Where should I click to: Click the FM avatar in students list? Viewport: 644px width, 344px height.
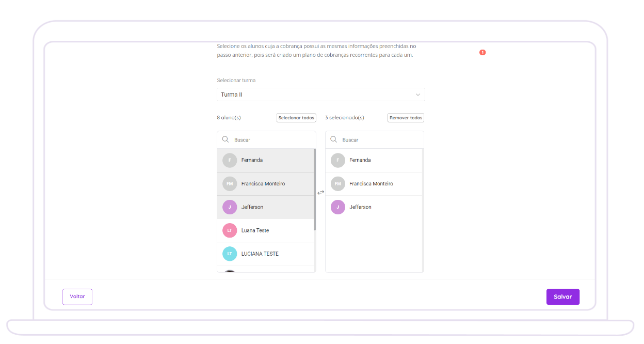230,184
